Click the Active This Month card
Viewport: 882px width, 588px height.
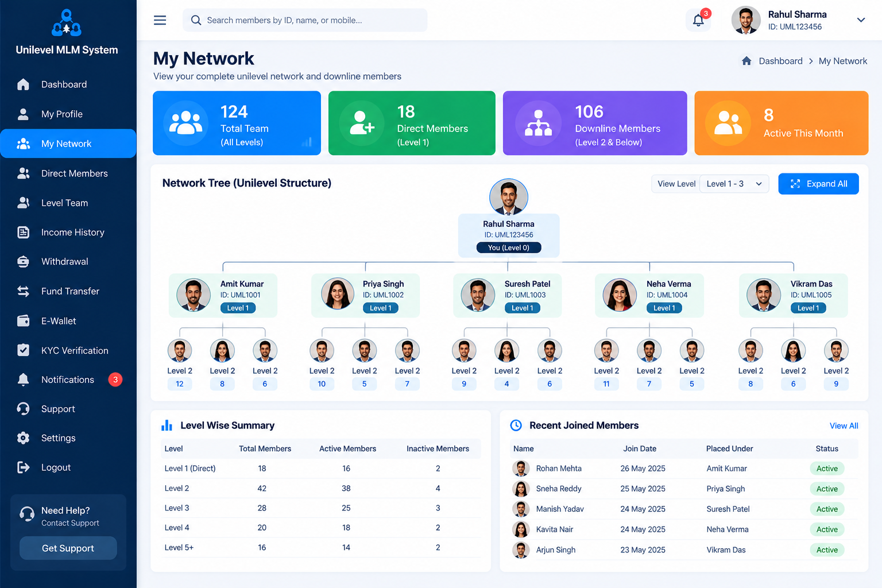pyautogui.click(x=782, y=123)
